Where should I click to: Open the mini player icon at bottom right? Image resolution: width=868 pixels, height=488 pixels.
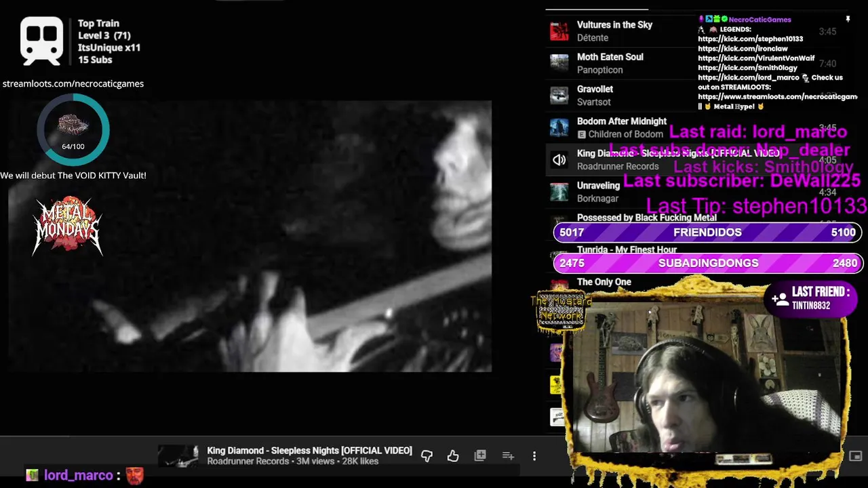pyautogui.click(x=856, y=456)
